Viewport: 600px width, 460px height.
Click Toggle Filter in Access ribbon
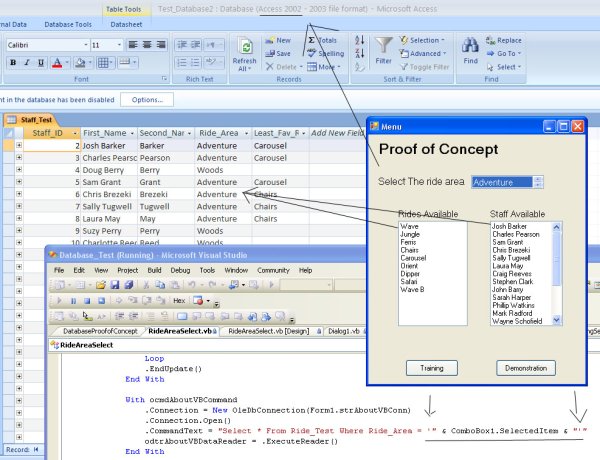[x=424, y=67]
